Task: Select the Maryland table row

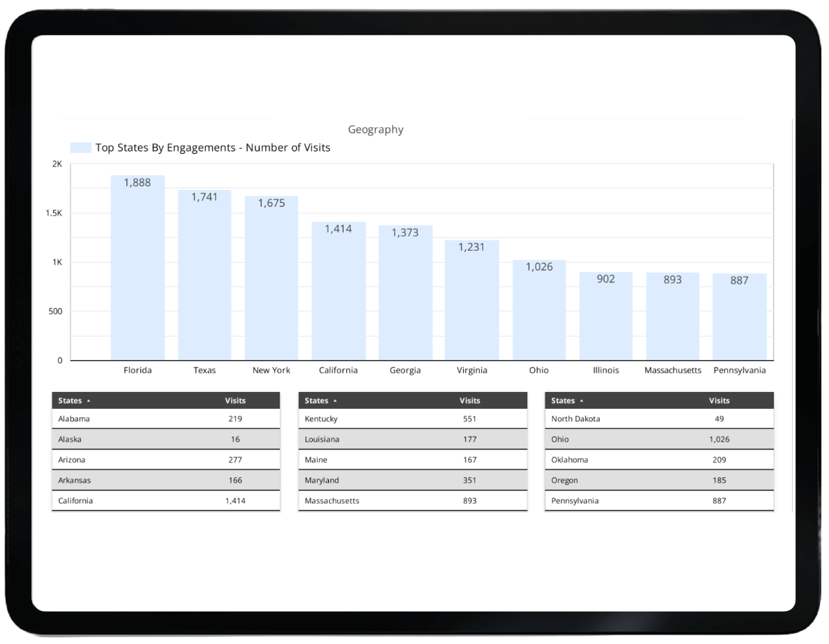Action: pyautogui.click(x=413, y=480)
